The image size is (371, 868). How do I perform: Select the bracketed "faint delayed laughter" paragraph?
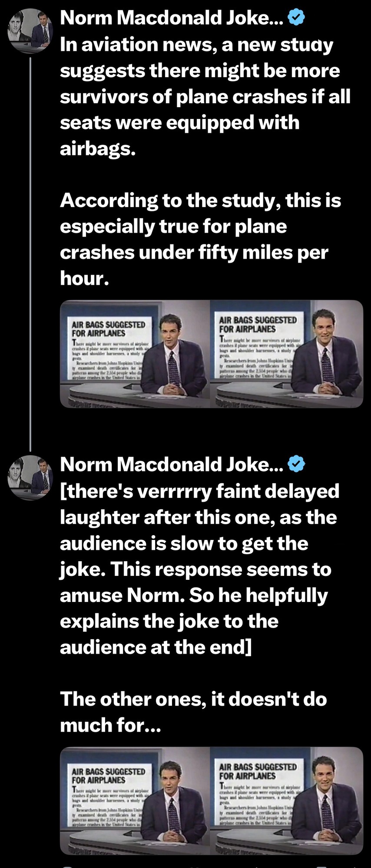[200, 569]
